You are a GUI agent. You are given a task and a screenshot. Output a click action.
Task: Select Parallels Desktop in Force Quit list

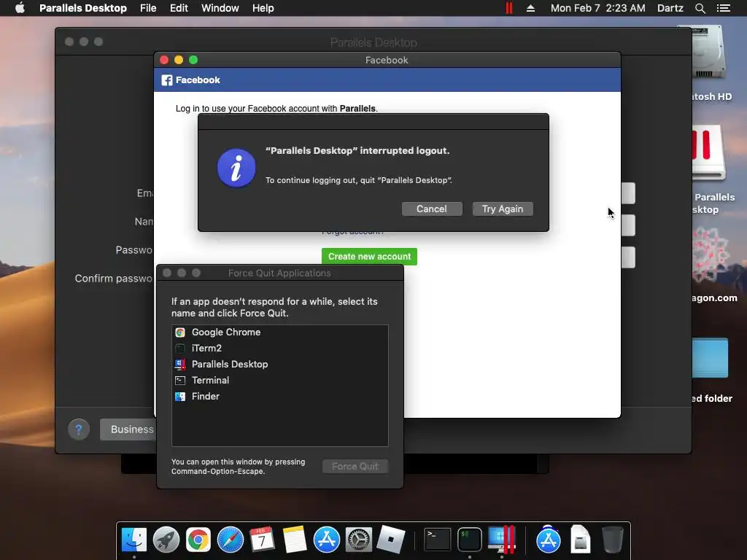pyautogui.click(x=279, y=365)
